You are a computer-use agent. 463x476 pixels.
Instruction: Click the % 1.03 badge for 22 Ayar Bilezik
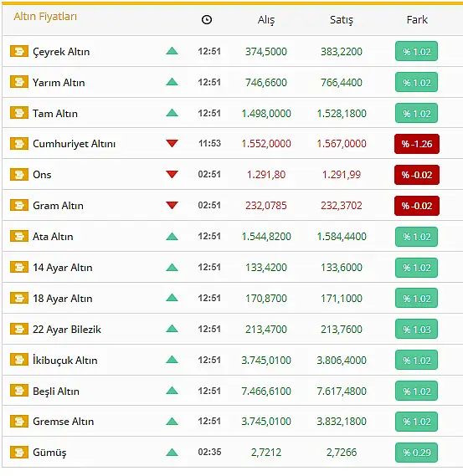416,329
